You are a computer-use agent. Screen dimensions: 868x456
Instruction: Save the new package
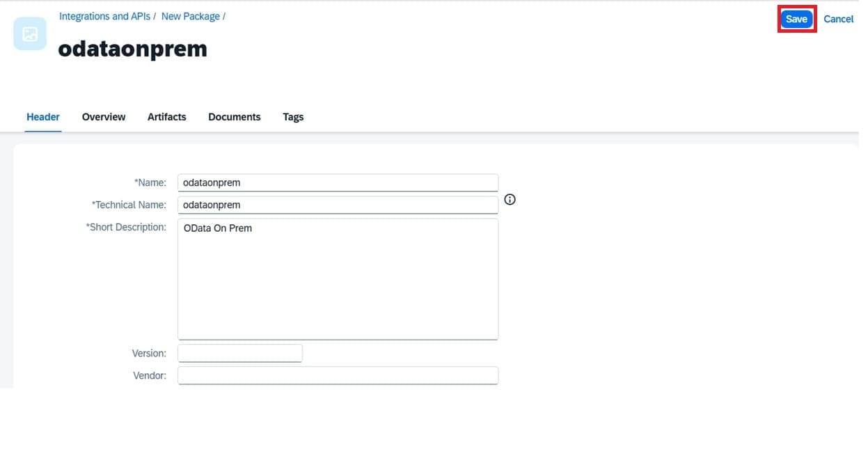[x=796, y=19]
